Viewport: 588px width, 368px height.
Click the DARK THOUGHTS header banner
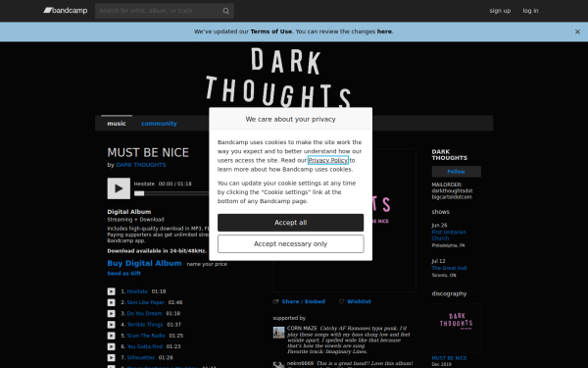pyautogui.click(x=294, y=79)
